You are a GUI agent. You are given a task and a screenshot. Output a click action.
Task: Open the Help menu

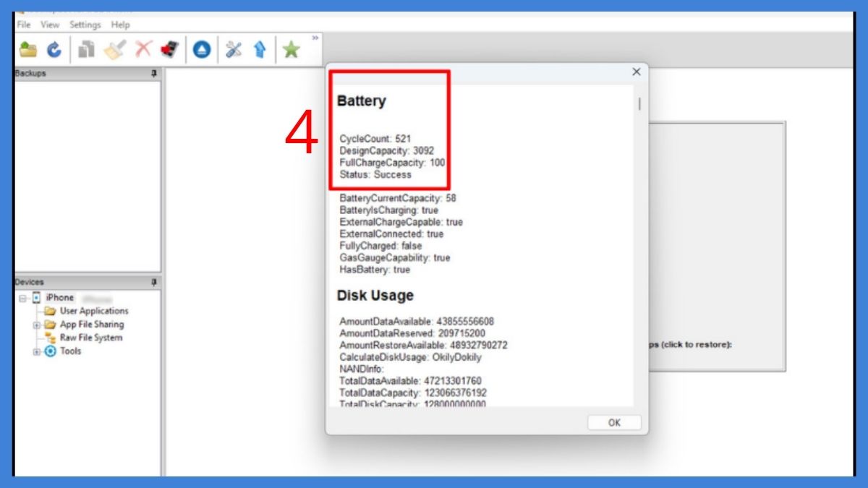pos(120,25)
